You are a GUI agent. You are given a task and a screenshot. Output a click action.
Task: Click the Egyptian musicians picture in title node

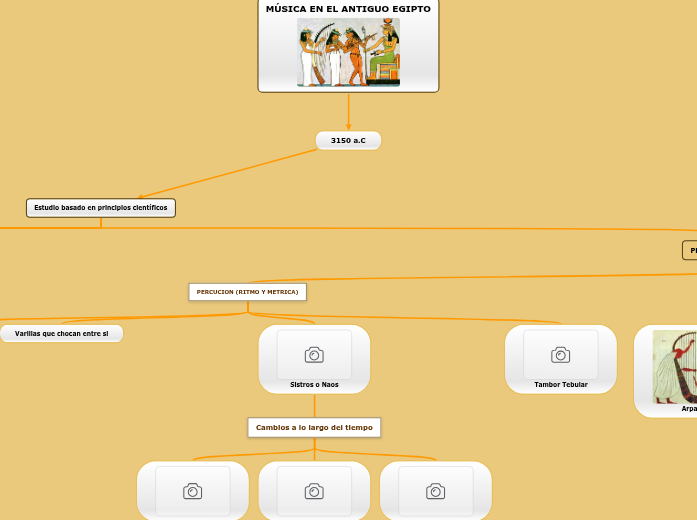[348, 52]
